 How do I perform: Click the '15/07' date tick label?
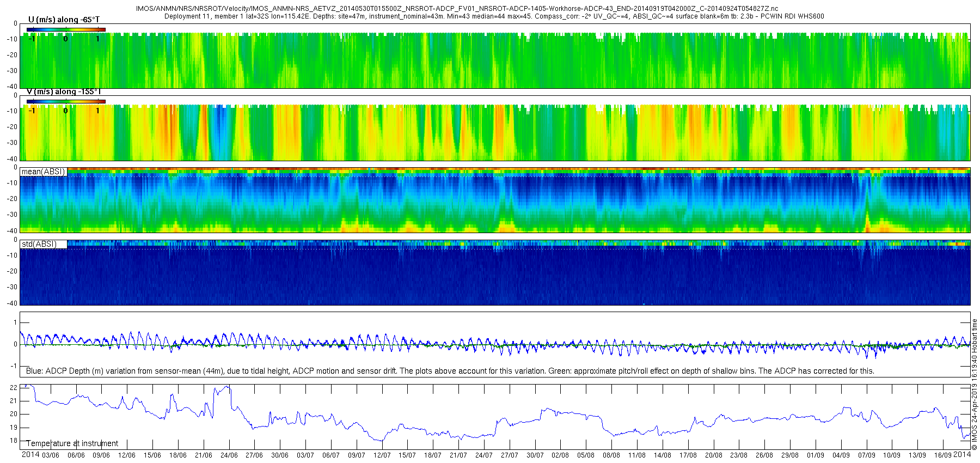pyautogui.click(x=407, y=455)
